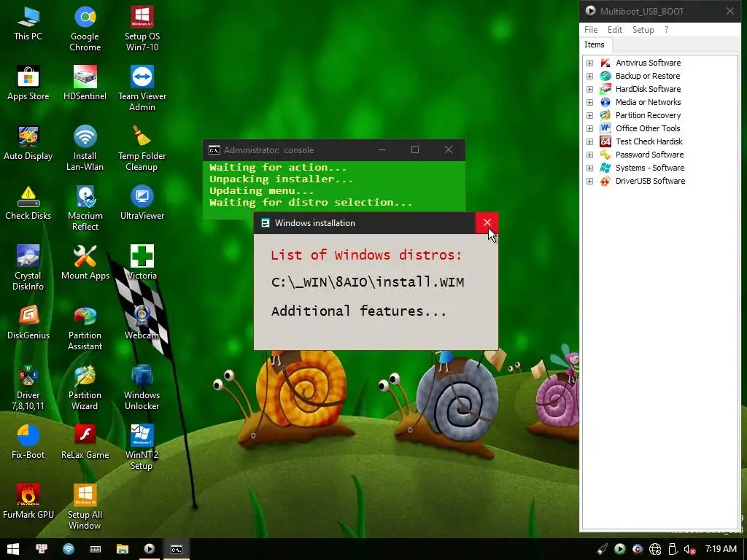The image size is (747, 560).
Task: Expand the DriverUSB Software node
Action: 589,182
